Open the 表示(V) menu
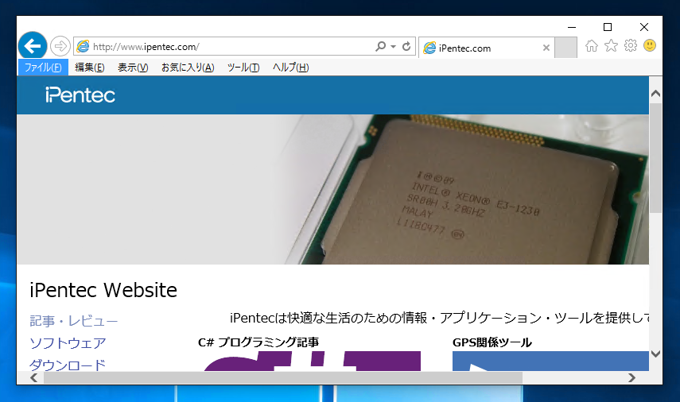The width and height of the screenshot is (680, 402). [133, 68]
